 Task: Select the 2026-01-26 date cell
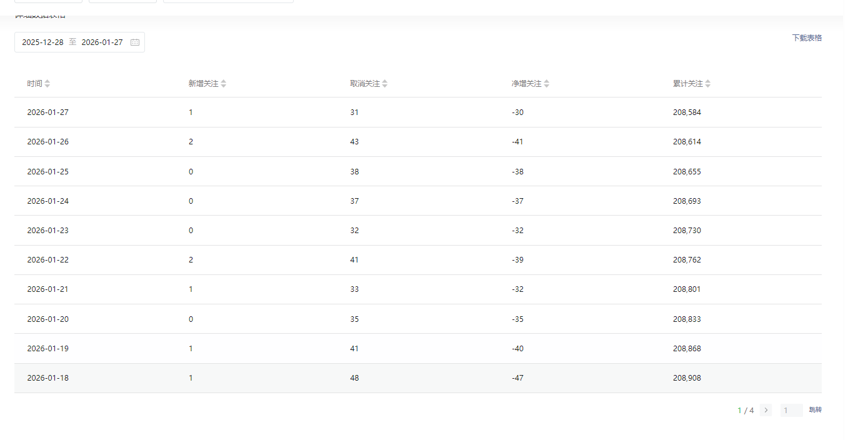point(48,142)
